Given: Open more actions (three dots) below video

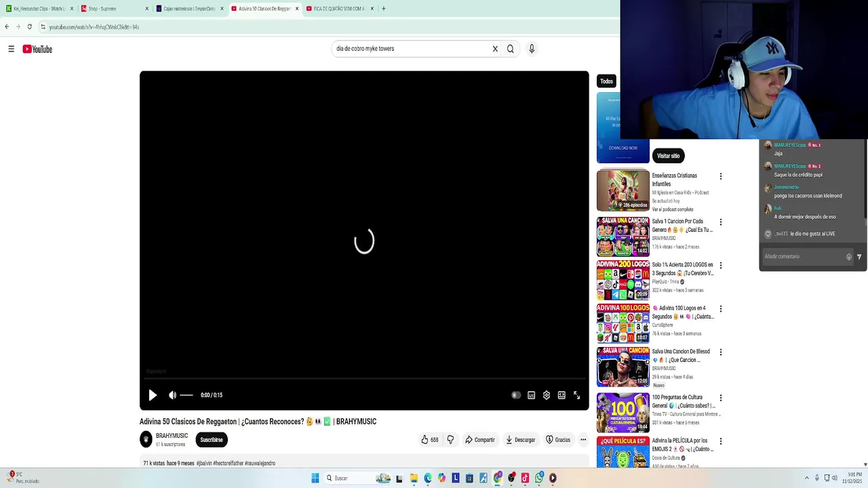Looking at the screenshot, I should pyautogui.click(x=583, y=440).
